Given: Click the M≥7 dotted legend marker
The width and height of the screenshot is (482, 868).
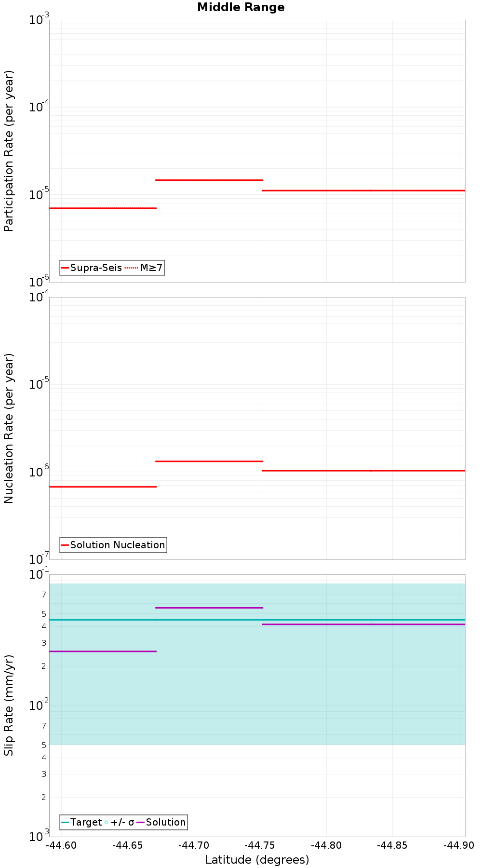Looking at the screenshot, I should (131, 268).
